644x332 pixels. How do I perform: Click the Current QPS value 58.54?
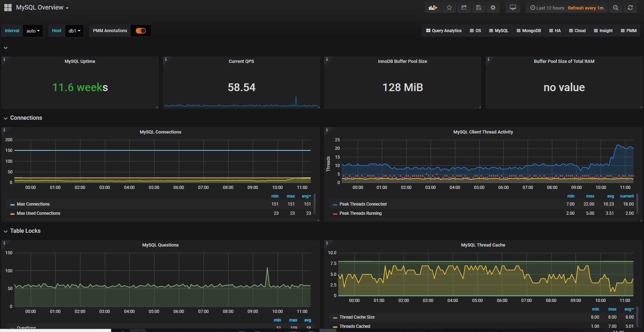242,87
